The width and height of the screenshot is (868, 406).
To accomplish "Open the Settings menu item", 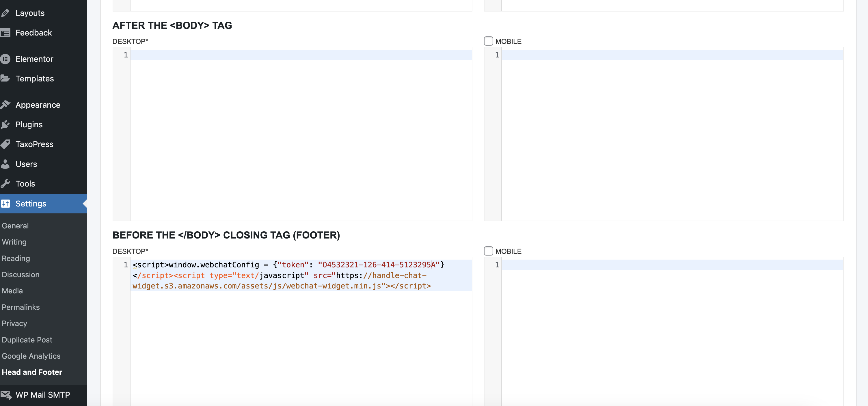I will 31,204.
